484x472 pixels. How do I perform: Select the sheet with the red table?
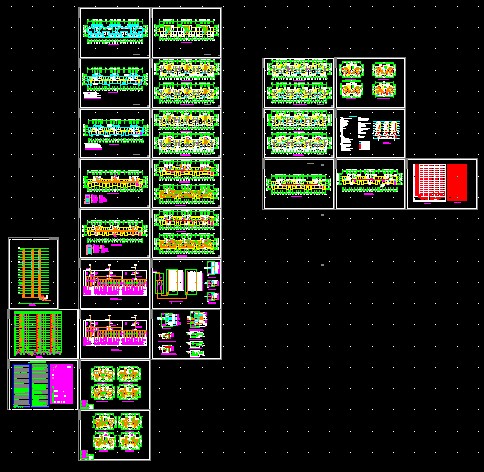pyautogui.click(x=442, y=184)
